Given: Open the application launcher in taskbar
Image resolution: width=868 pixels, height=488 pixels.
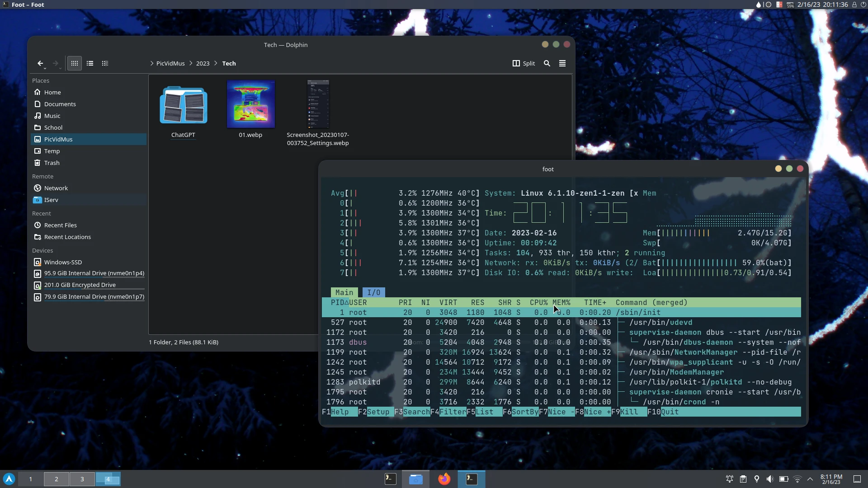Looking at the screenshot, I should coord(9,479).
